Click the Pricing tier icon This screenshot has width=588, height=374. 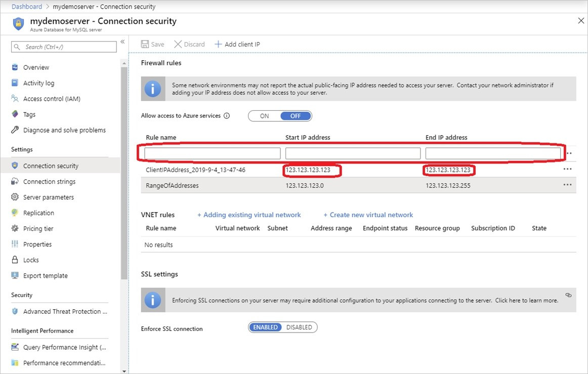tap(15, 228)
